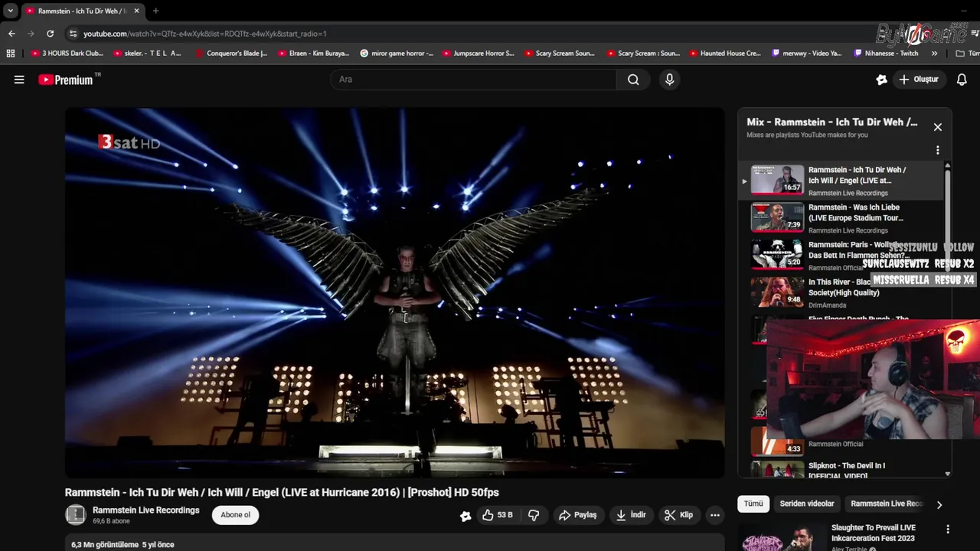Open the Chrome apps grid shortcut
The height and width of the screenshot is (551, 980).
tap(11, 54)
